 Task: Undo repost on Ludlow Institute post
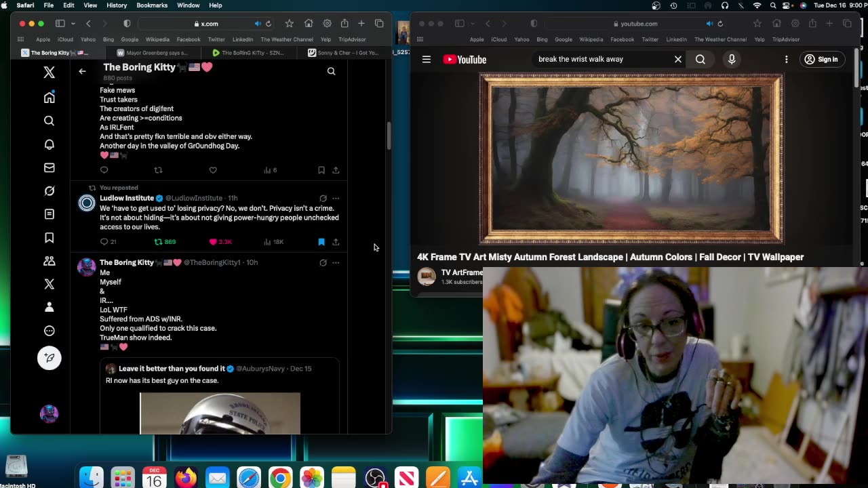pyautogui.click(x=159, y=242)
